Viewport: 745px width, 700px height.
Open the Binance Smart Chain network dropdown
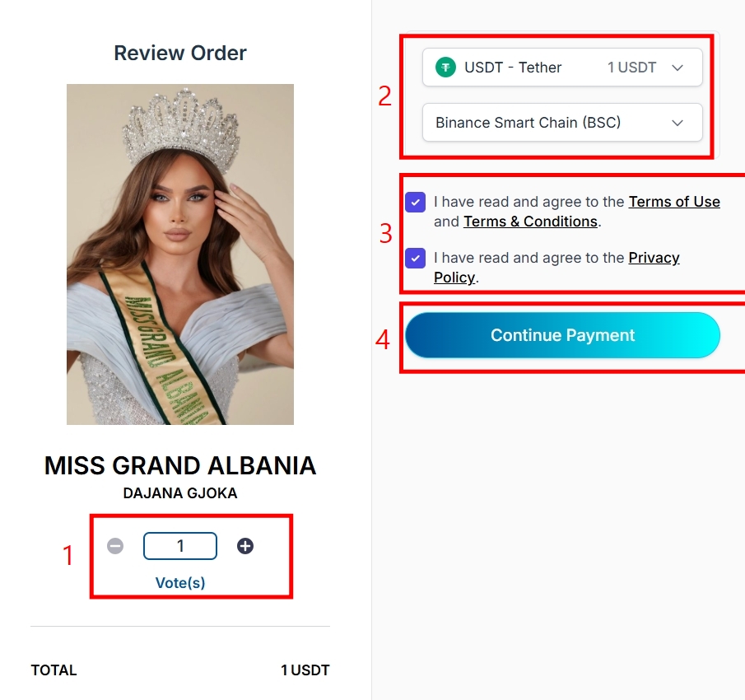tap(561, 123)
